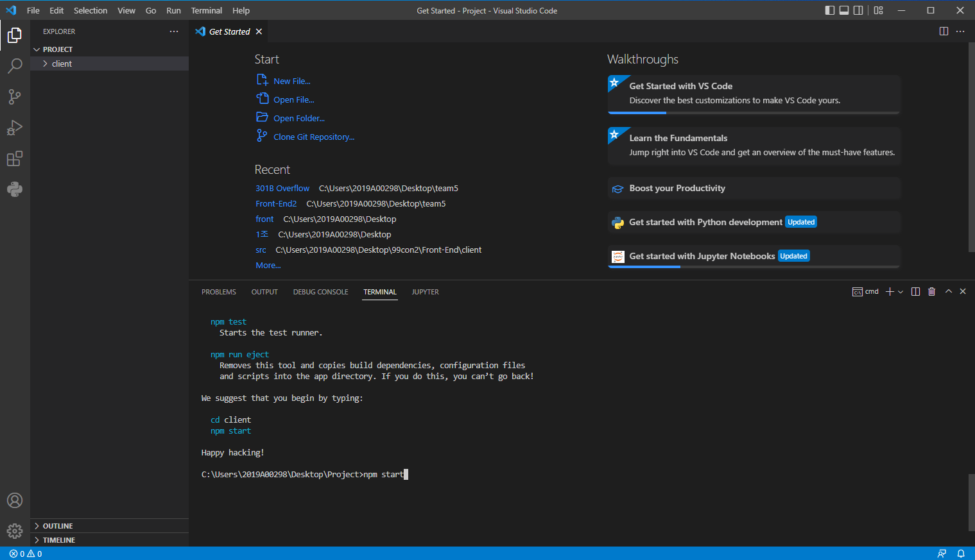Open the terminal launch profile dropdown
975x560 pixels.
901,292
